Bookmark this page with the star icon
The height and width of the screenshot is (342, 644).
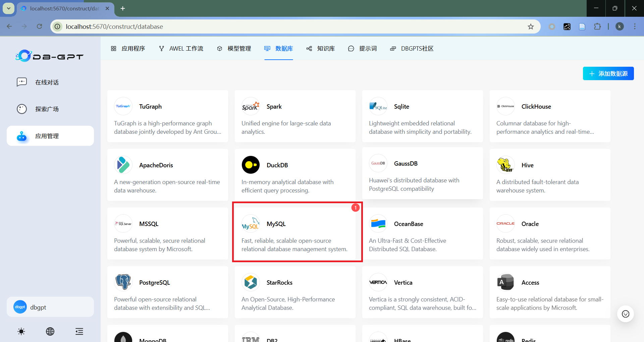(x=531, y=26)
